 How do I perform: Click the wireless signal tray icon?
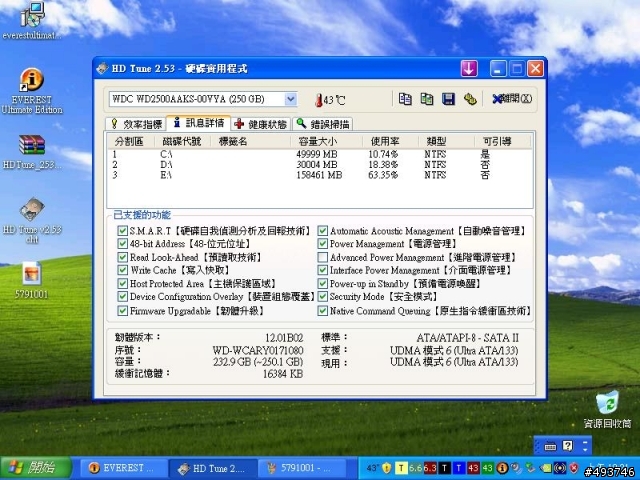(560, 468)
